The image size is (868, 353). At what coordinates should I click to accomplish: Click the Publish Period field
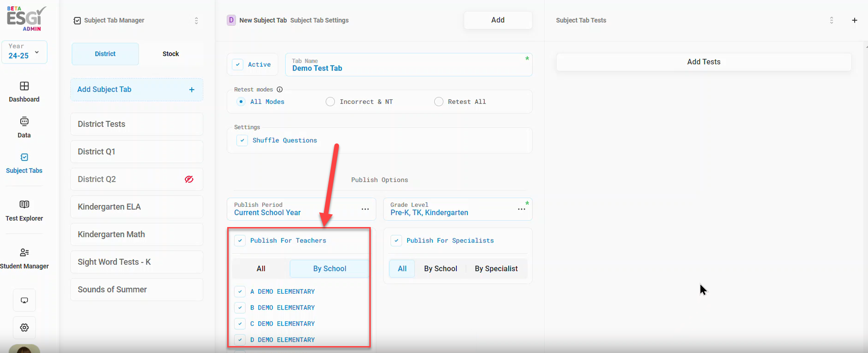point(301,209)
